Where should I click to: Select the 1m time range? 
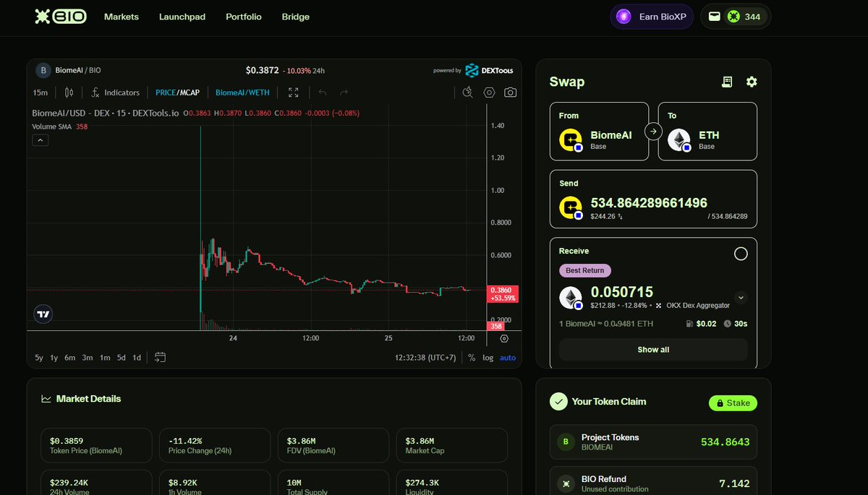(x=105, y=358)
